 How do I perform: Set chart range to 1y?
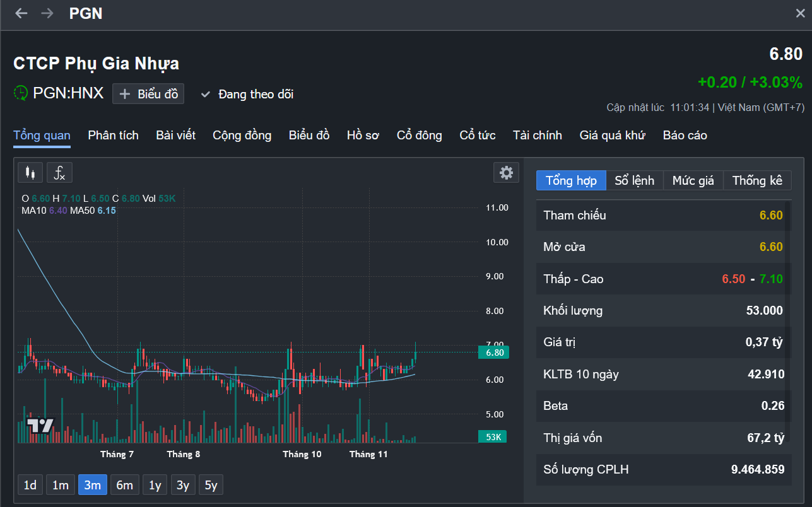155,485
